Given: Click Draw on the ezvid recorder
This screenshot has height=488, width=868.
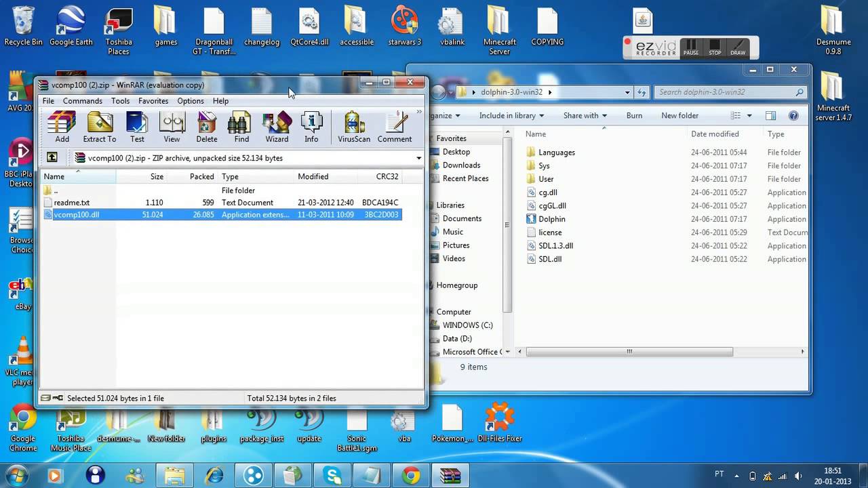Looking at the screenshot, I should (738, 47).
